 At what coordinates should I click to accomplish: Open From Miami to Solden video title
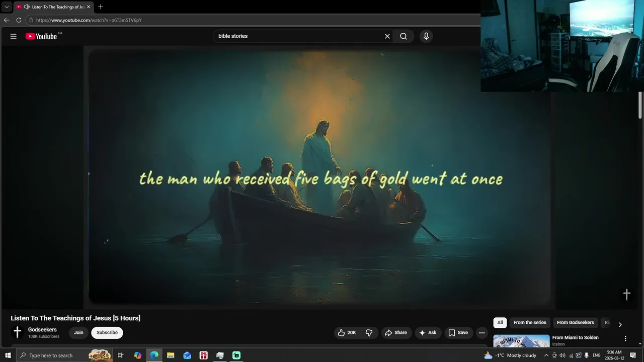coord(575,338)
